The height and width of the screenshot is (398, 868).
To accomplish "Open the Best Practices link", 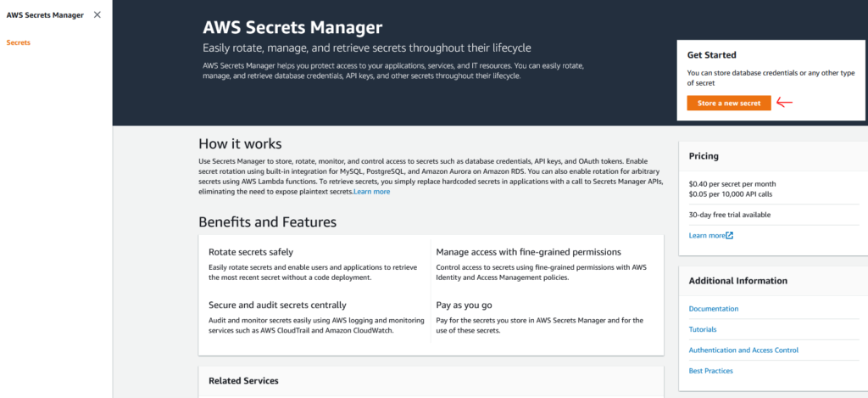I will coord(711,371).
